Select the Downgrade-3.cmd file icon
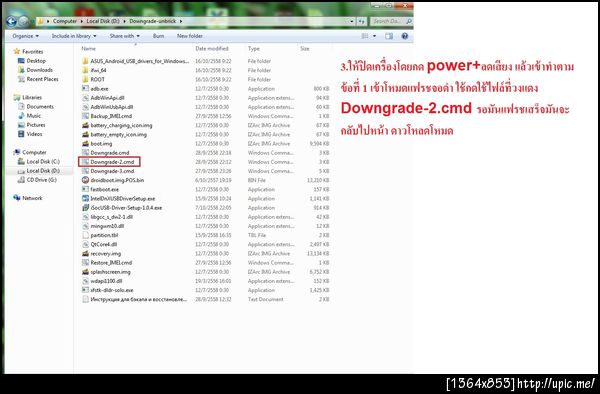The image size is (600, 394). (85, 171)
